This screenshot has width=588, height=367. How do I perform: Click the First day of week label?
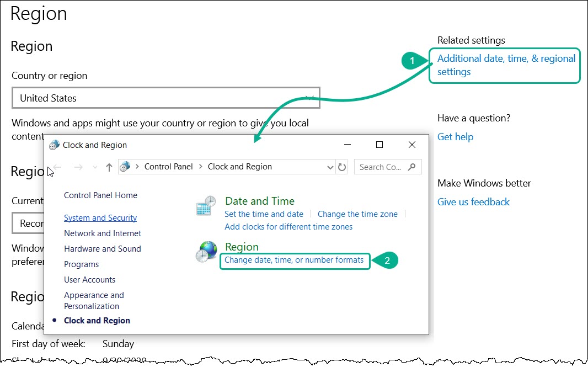pyautogui.click(x=49, y=344)
